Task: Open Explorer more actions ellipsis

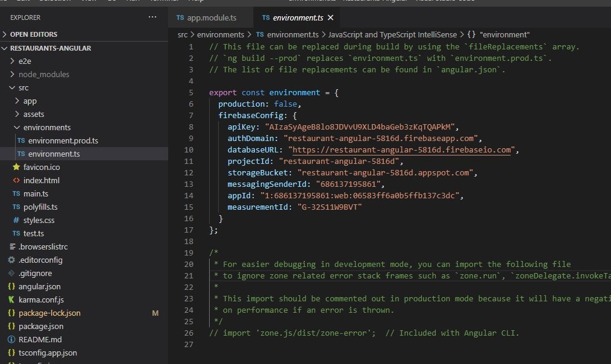Action: (152, 17)
